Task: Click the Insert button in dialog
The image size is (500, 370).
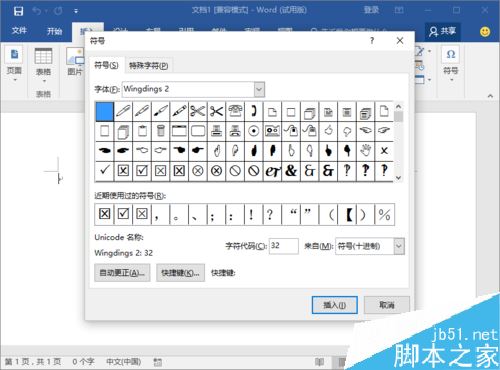Action: [335, 305]
